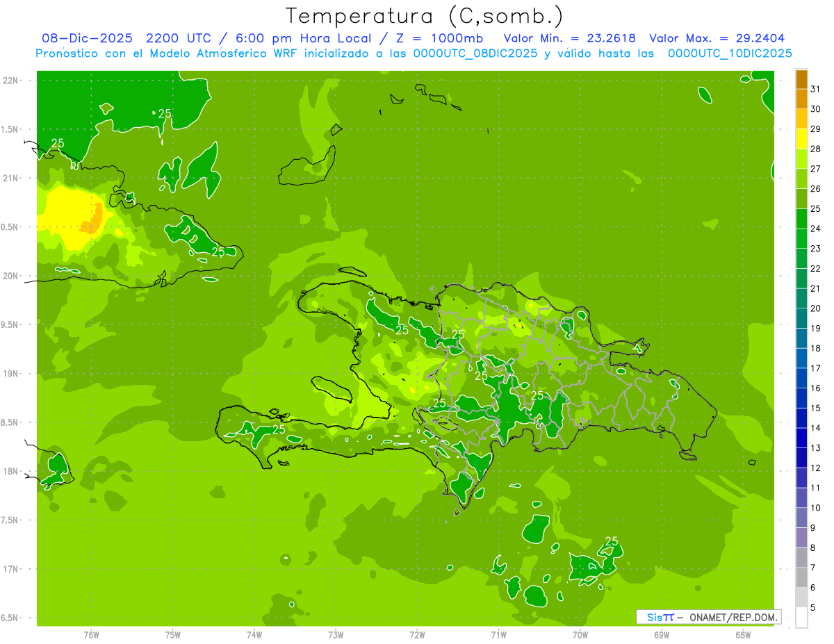Click the white legend swatch below 5
The height and width of the screenshot is (644, 834).
pyautogui.click(x=801, y=618)
